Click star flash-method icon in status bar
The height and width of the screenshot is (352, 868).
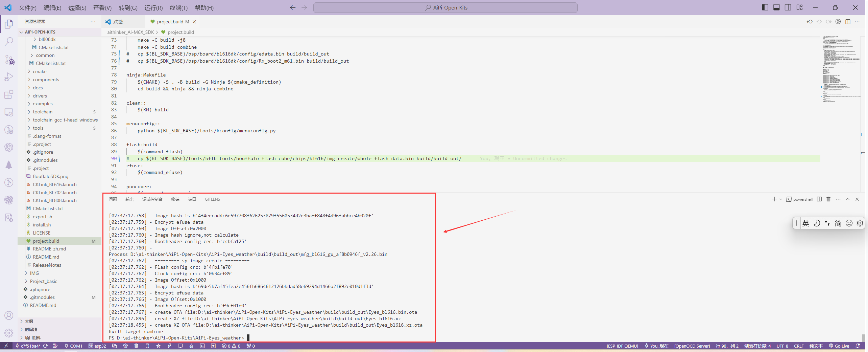pos(158,346)
